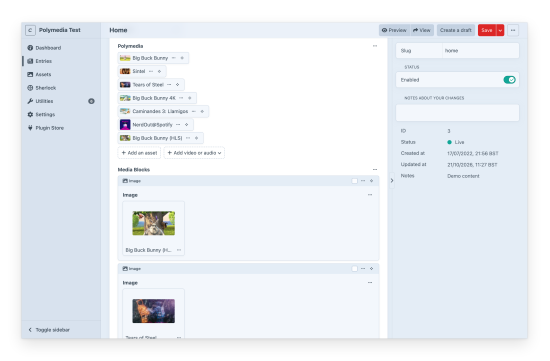
Task: Open actions for the Sintel chip
Action: tap(151, 71)
